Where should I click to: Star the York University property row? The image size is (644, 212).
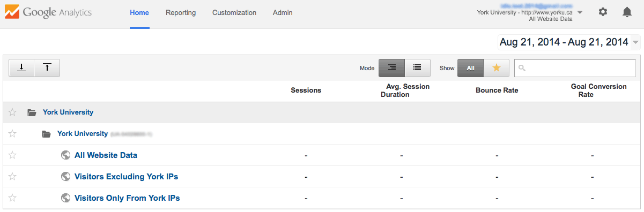pyautogui.click(x=13, y=134)
